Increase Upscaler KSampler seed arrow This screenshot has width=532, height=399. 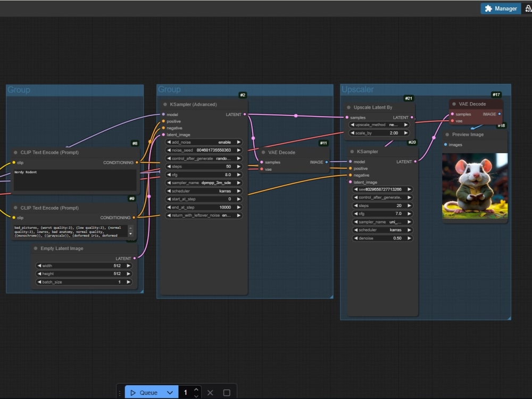pyautogui.click(x=409, y=189)
